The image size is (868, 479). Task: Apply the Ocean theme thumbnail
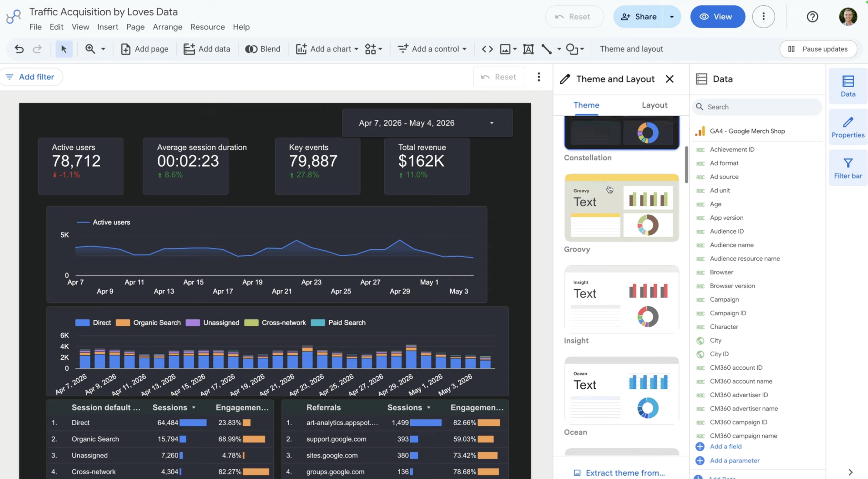click(x=621, y=391)
